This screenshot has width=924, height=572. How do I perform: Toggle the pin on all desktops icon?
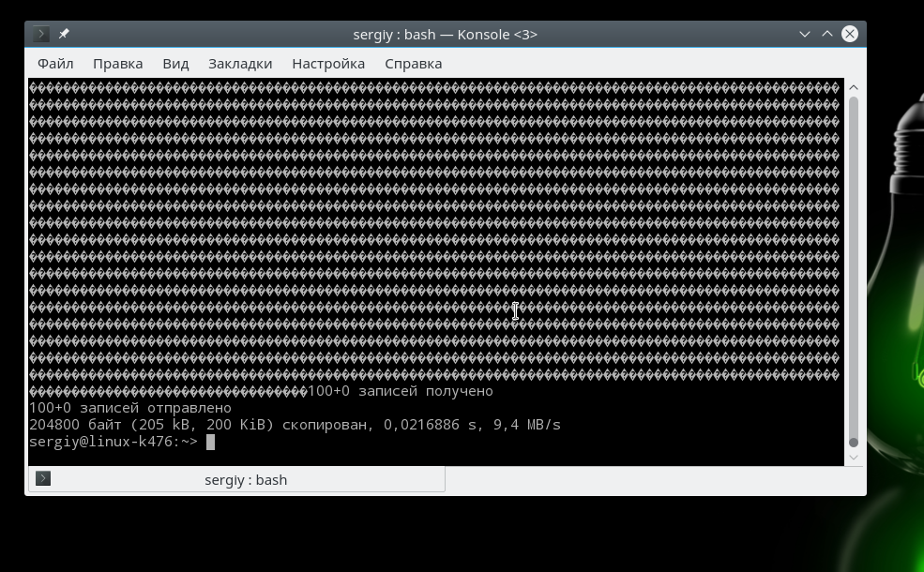(64, 34)
